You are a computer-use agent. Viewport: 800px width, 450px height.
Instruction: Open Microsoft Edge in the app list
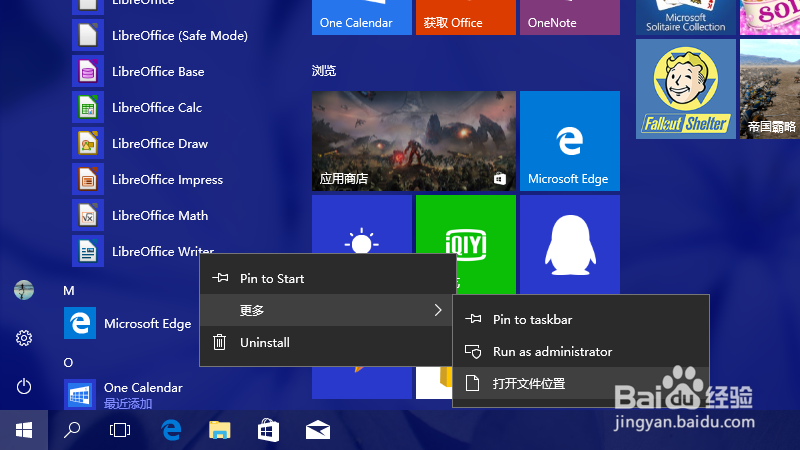click(x=128, y=323)
